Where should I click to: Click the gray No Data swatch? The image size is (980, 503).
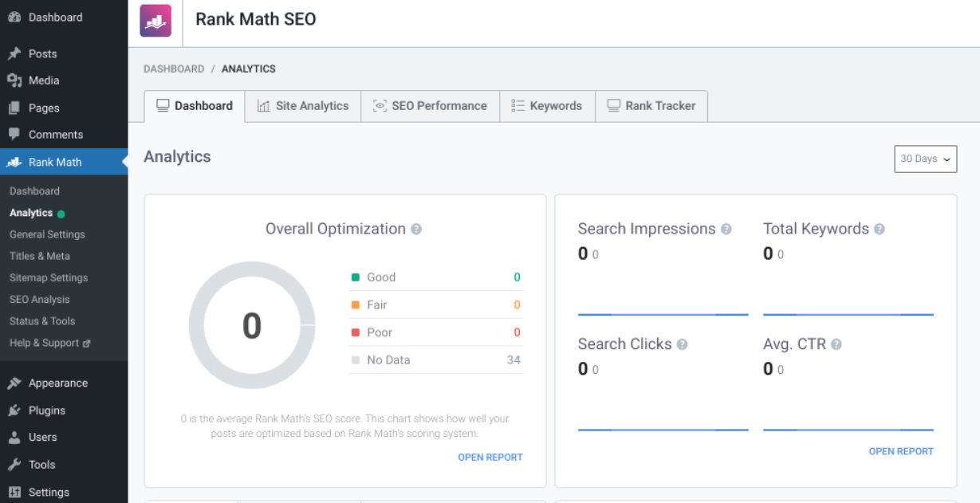356,360
